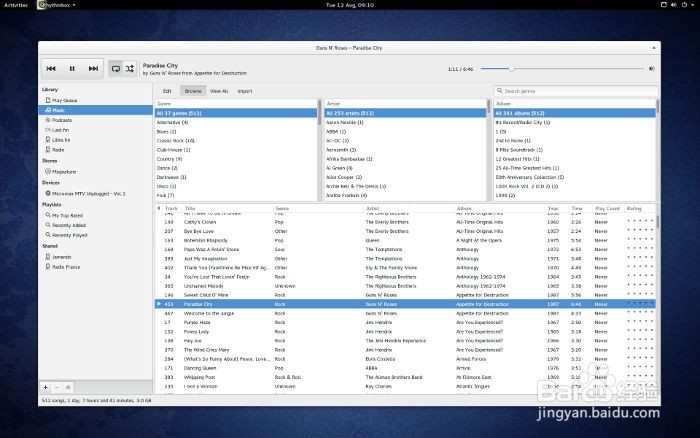This screenshot has height=438, width=700.
Task: Skip to the next track
Action: (93, 69)
